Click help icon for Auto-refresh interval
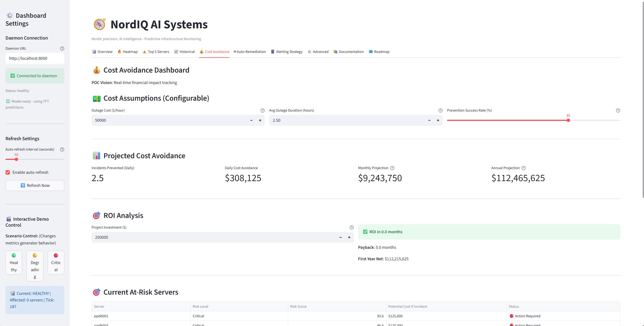This screenshot has height=326, width=644. coord(62,149)
